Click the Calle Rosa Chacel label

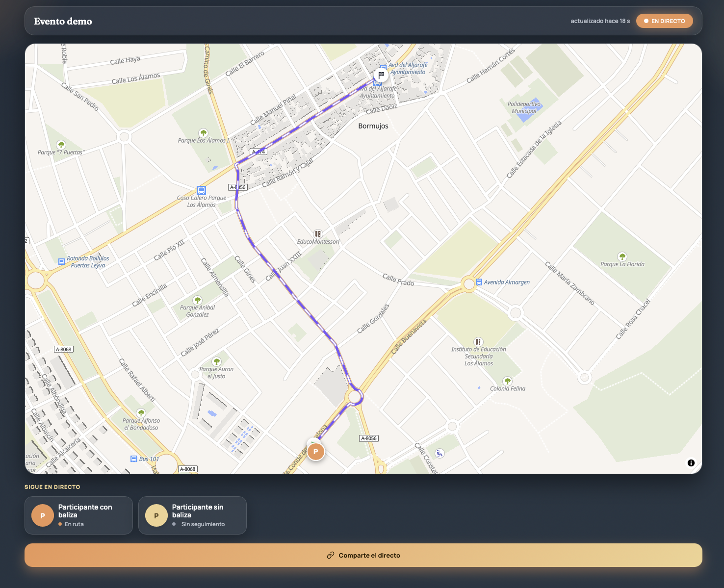tap(633, 319)
